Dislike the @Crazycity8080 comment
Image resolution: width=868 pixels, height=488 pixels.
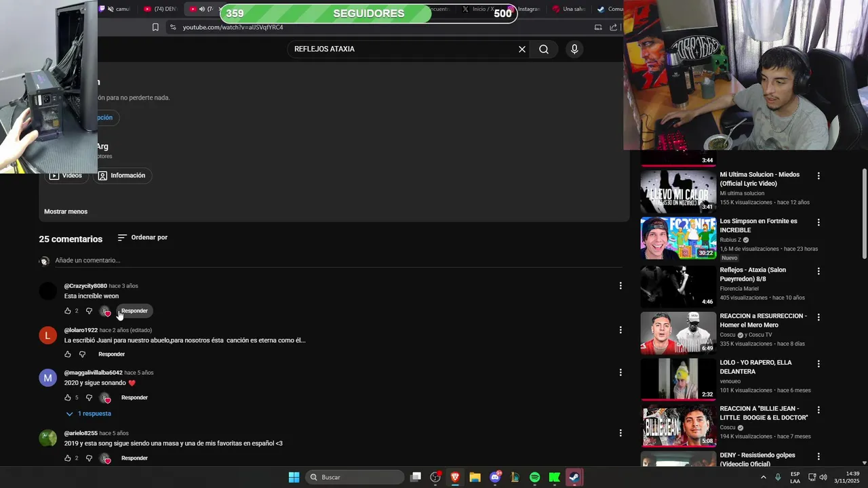pos(89,311)
